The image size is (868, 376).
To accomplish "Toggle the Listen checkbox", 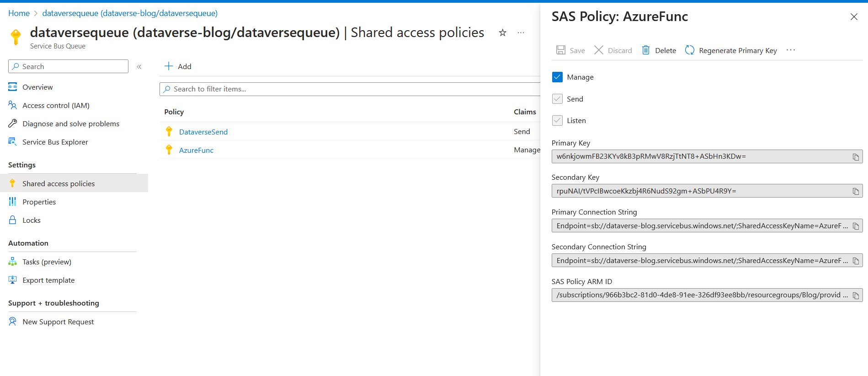I will coord(557,120).
